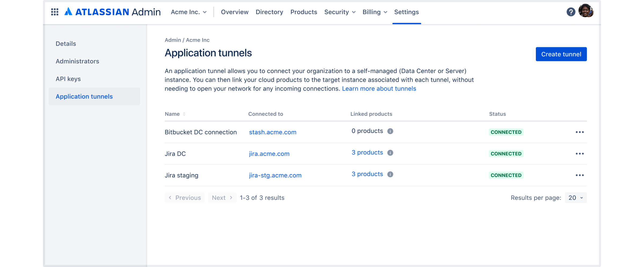Screen dimensions: 644x267
Task: Open more actions for Jira staging row
Action: [580, 175]
